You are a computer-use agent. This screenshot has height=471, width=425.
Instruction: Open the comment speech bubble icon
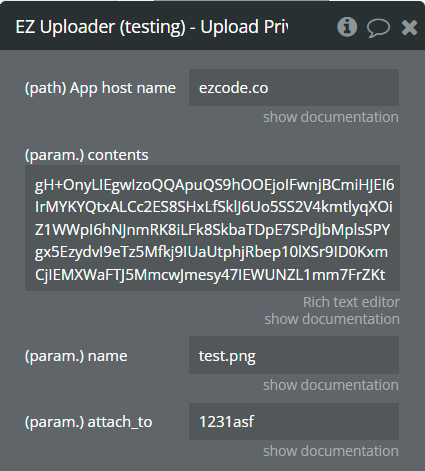click(x=378, y=28)
